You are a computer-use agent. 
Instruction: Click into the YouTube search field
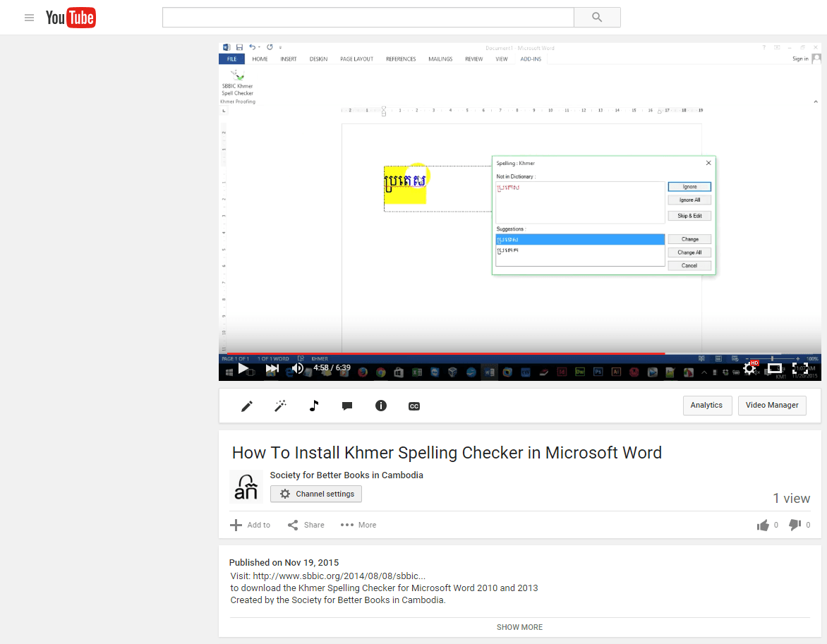click(x=368, y=18)
